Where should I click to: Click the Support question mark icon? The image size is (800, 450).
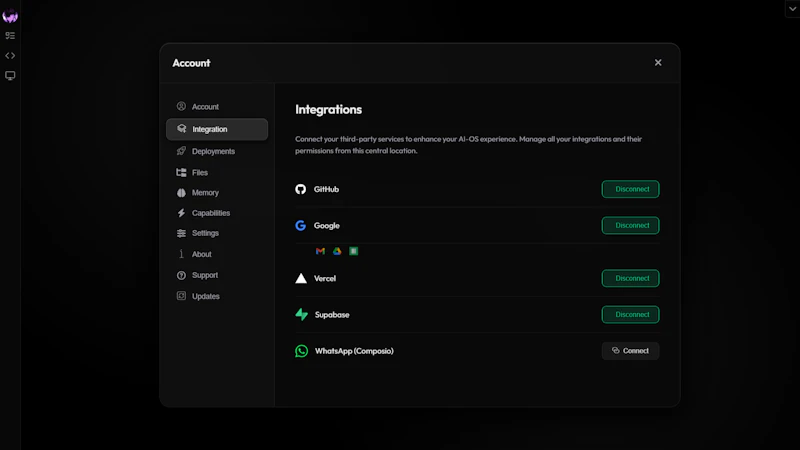tap(181, 275)
